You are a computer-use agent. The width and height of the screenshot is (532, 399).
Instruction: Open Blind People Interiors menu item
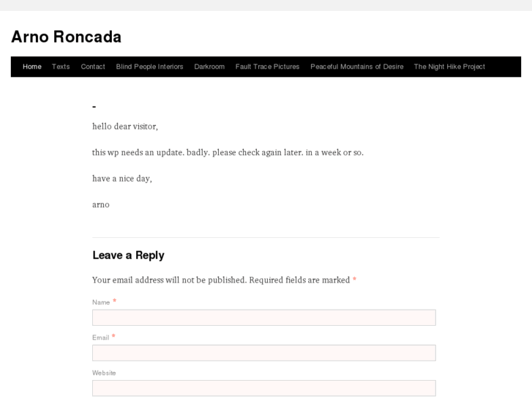(x=149, y=67)
